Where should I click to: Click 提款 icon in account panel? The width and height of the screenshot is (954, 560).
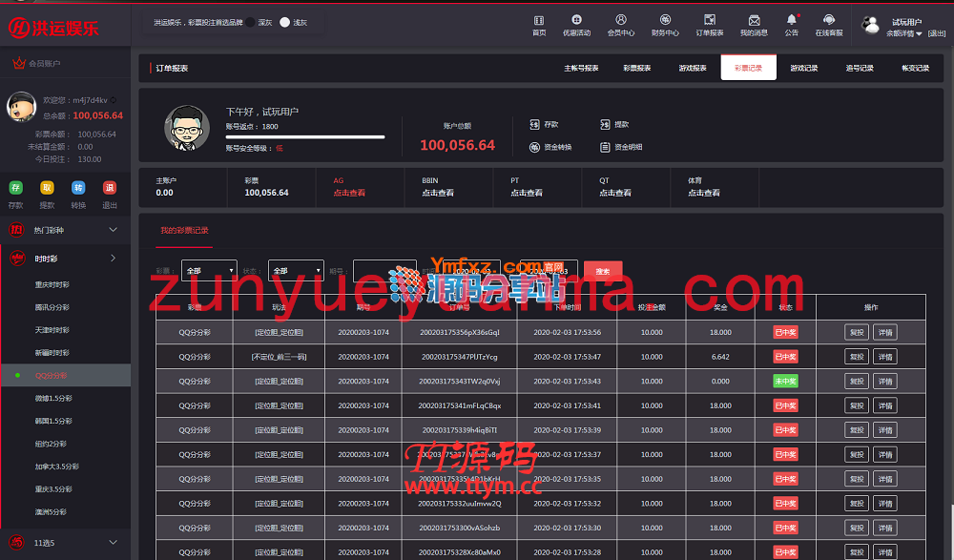[605, 124]
